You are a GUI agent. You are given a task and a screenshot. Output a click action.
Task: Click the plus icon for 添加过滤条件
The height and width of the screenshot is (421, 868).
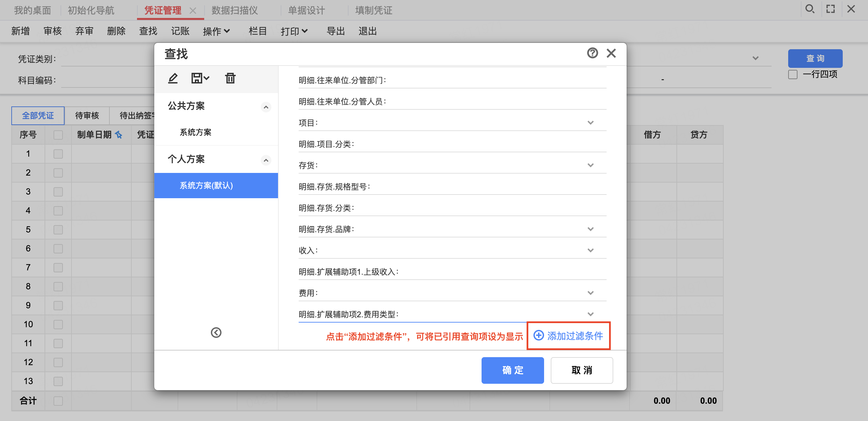(538, 336)
